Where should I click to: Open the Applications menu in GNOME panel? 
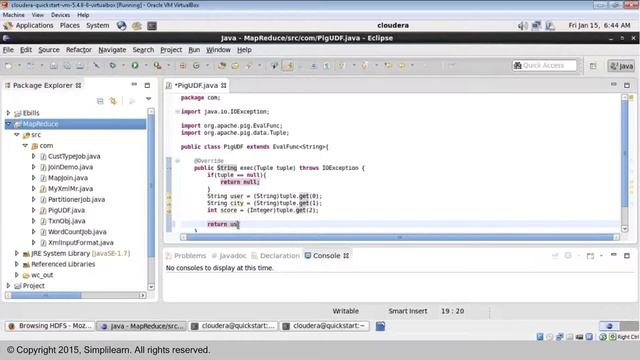click(34, 25)
